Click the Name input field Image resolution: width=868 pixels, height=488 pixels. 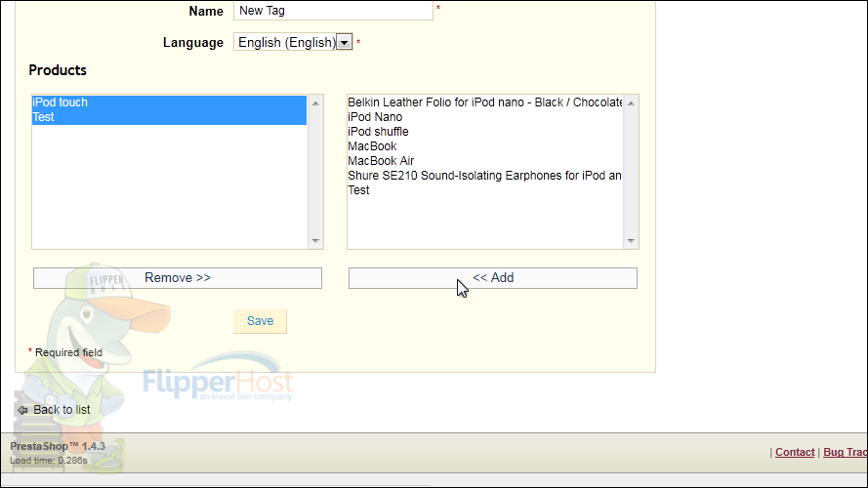[x=333, y=11]
